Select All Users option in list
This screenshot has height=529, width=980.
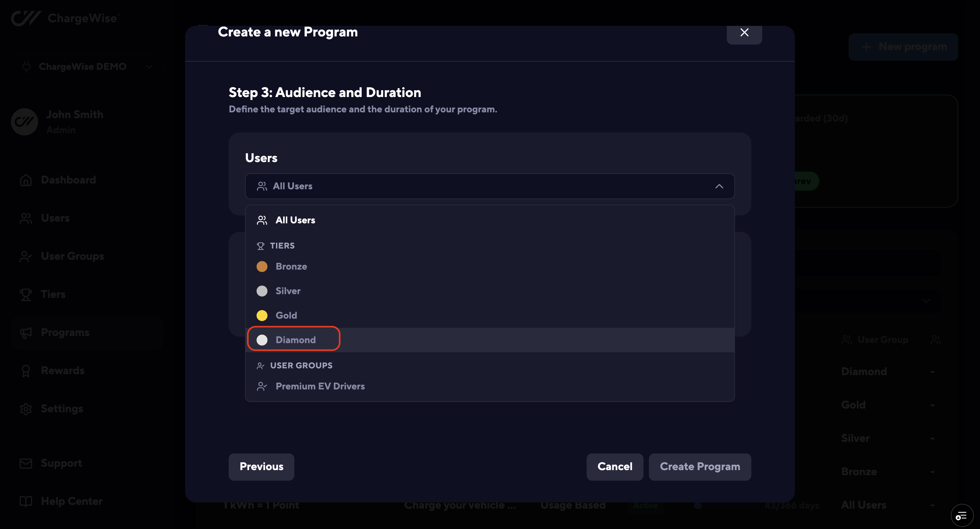click(295, 220)
